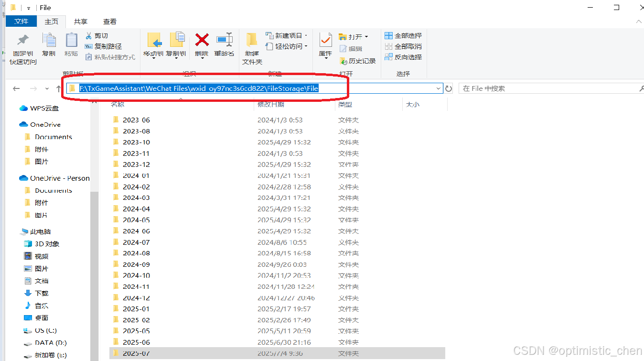644x361 pixels.
Task: Select the 2025-07 folder
Action: (x=277, y=353)
